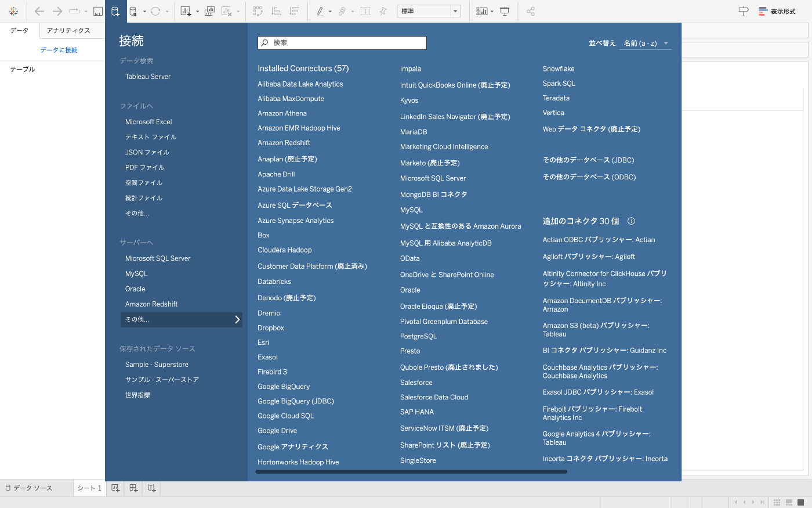Click the share workbook icon
Image resolution: width=812 pixels, height=508 pixels.
coord(531,11)
